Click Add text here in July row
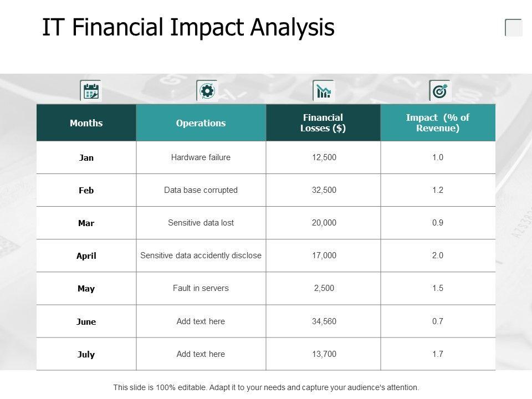 [x=201, y=354]
